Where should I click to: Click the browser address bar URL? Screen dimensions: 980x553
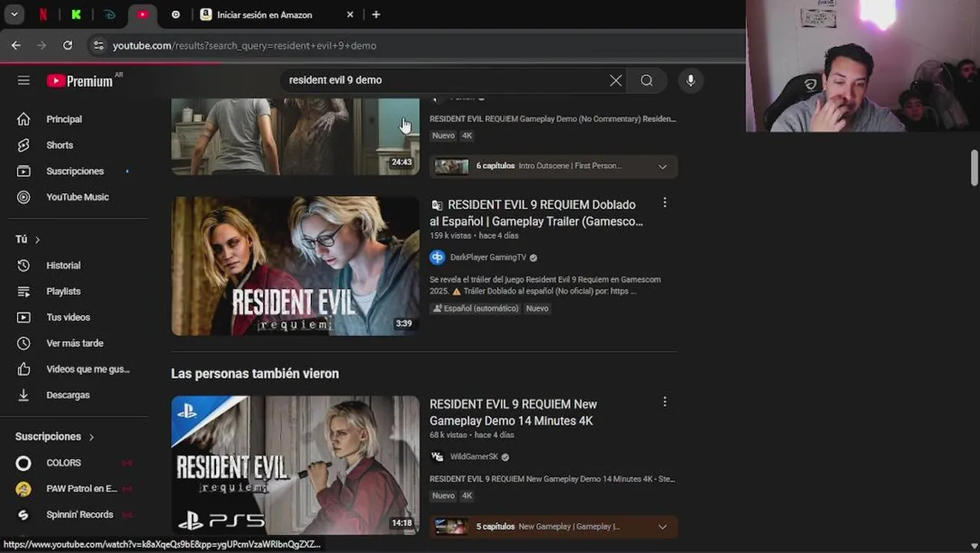tap(244, 45)
